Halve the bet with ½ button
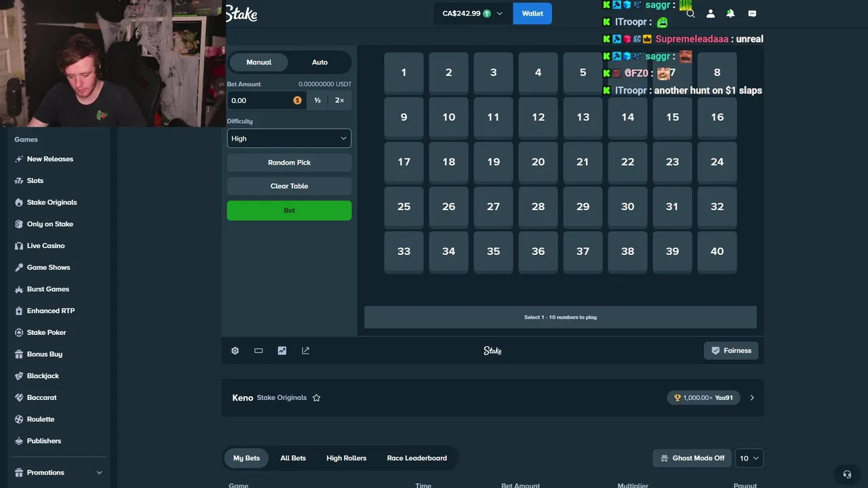This screenshot has height=488, width=868. click(x=317, y=100)
